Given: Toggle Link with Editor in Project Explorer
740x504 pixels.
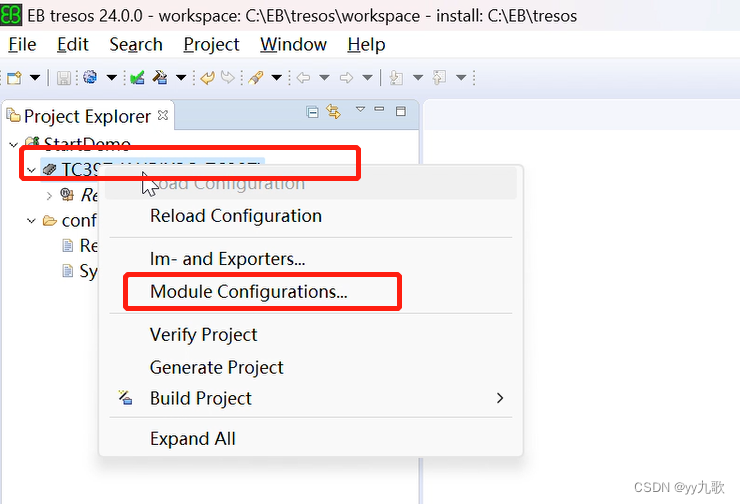Looking at the screenshot, I should coord(334,112).
